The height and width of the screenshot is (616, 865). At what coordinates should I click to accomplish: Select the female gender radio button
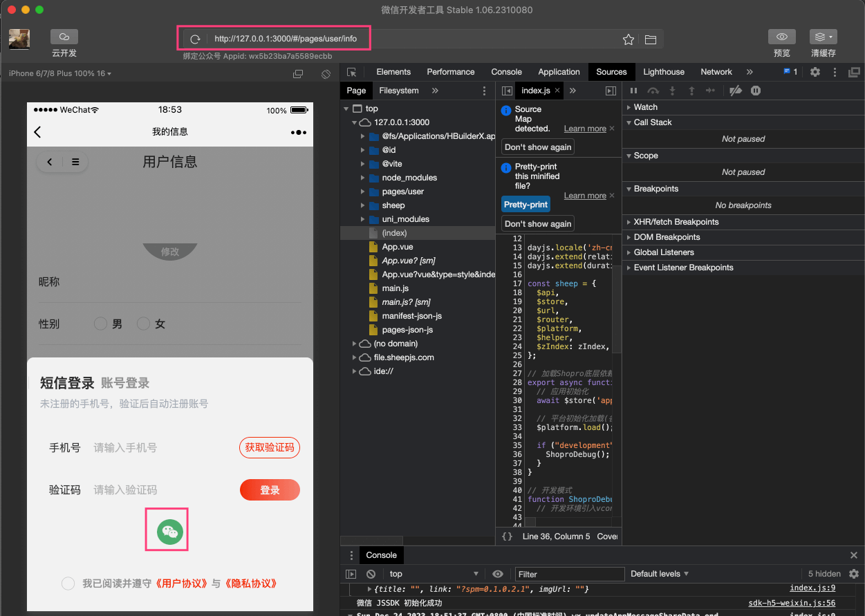point(143,324)
